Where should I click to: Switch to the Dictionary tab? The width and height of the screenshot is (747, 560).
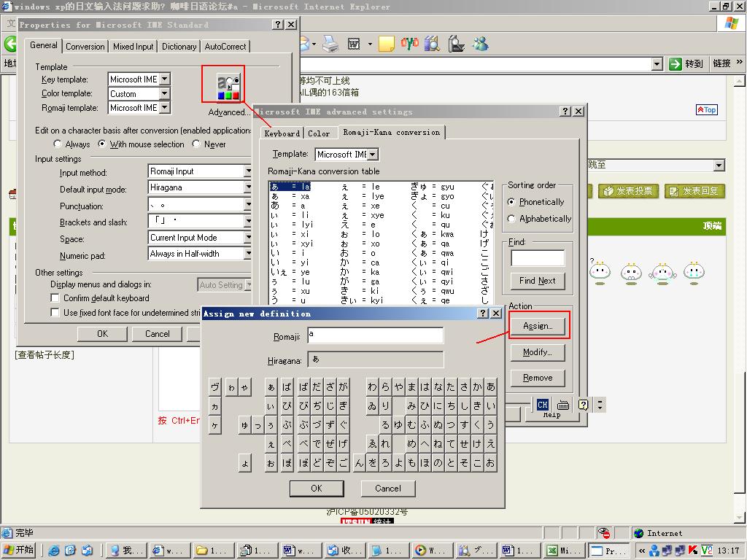pyautogui.click(x=179, y=46)
